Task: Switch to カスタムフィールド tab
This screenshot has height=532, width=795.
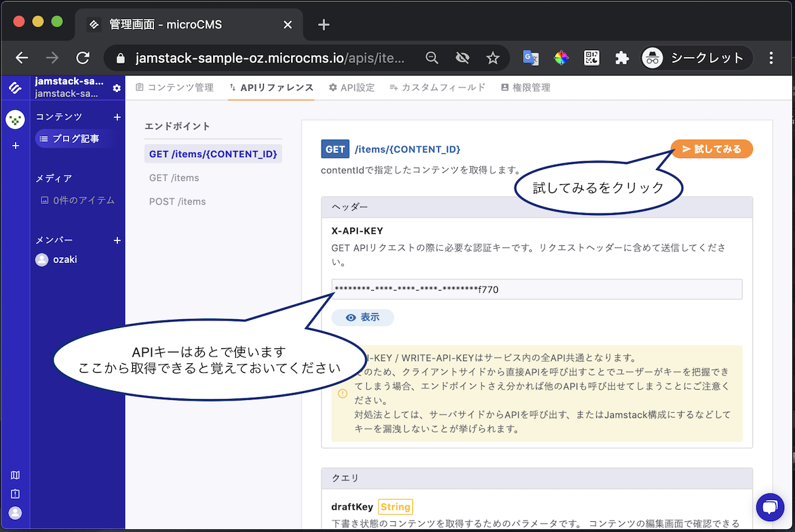Action: [x=438, y=87]
